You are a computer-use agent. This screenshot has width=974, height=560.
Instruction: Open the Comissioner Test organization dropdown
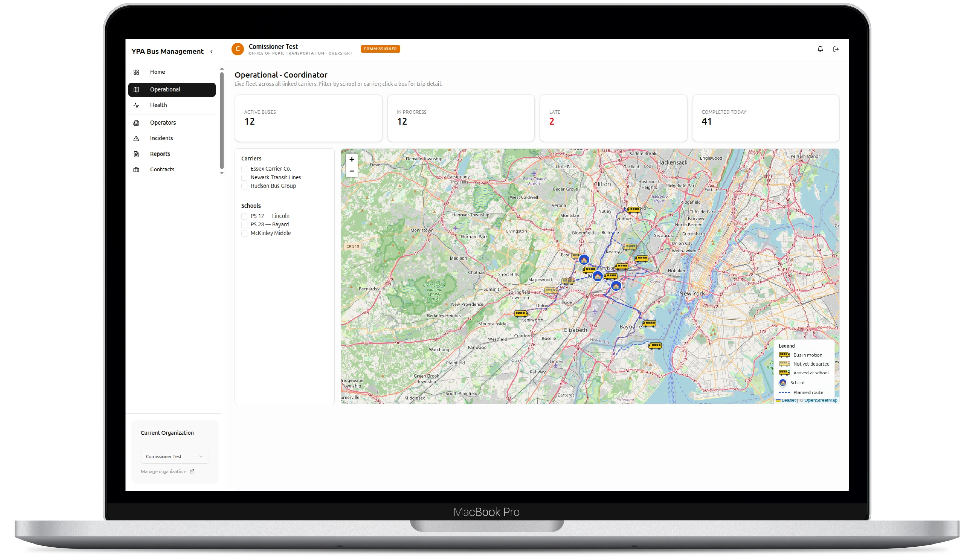pos(174,456)
